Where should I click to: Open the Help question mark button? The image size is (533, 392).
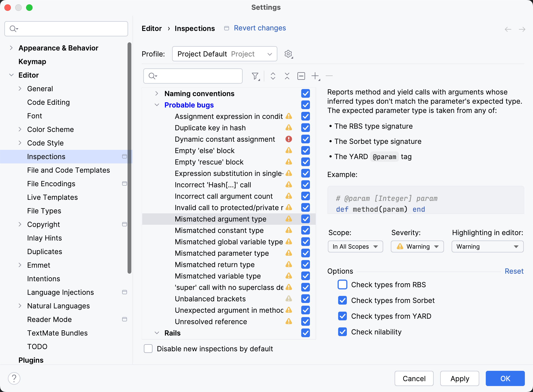coord(14,378)
